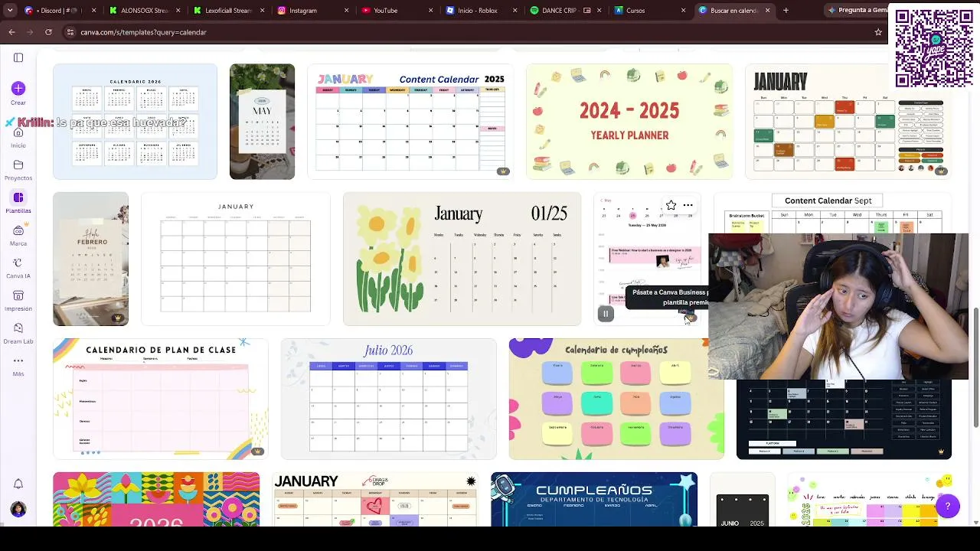The width and height of the screenshot is (980, 551).
Task: Open Proyectos folder in the sidebar
Action: coord(18,170)
